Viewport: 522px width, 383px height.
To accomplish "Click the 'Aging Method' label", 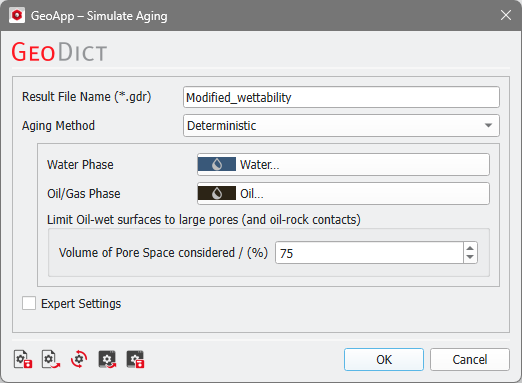I will [58, 126].
